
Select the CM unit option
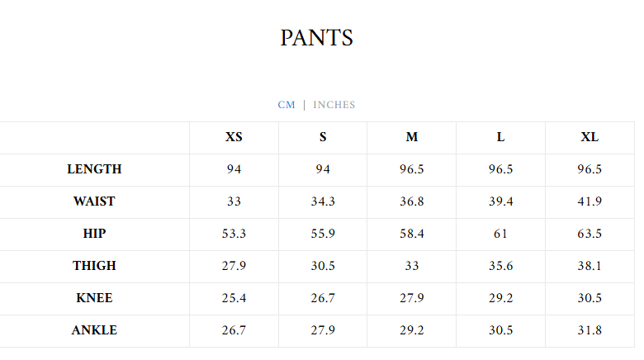(x=286, y=105)
